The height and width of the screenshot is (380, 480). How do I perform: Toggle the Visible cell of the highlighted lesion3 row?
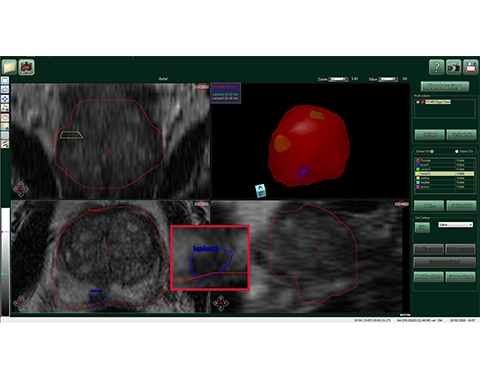click(465, 174)
